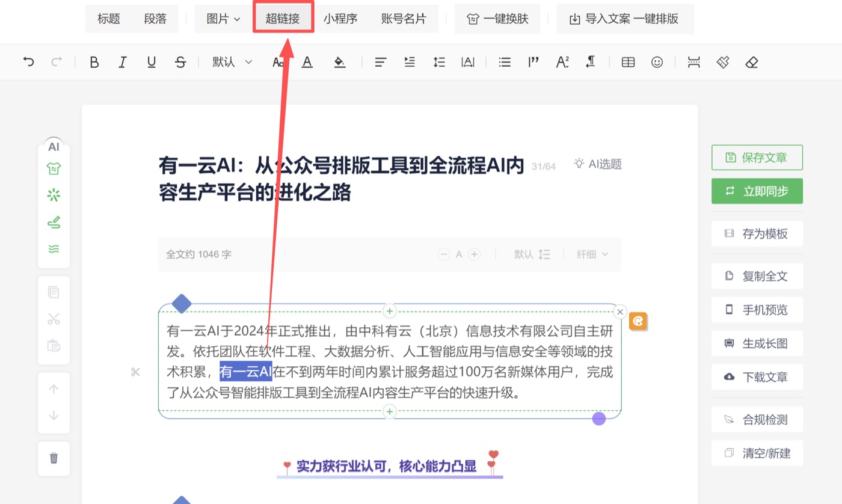The height and width of the screenshot is (504, 842).
Task: Insert a divider line
Action: 694,61
